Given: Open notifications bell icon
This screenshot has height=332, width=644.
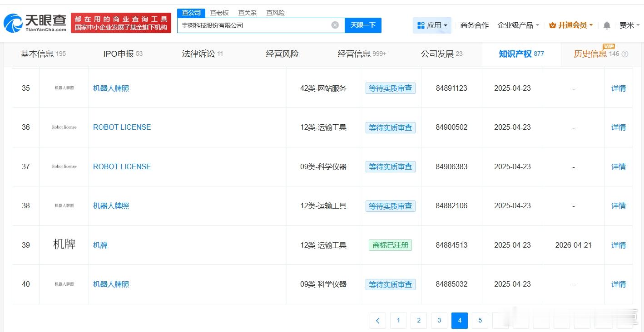Looking at the screenshot, I should (x=607, y=25).
